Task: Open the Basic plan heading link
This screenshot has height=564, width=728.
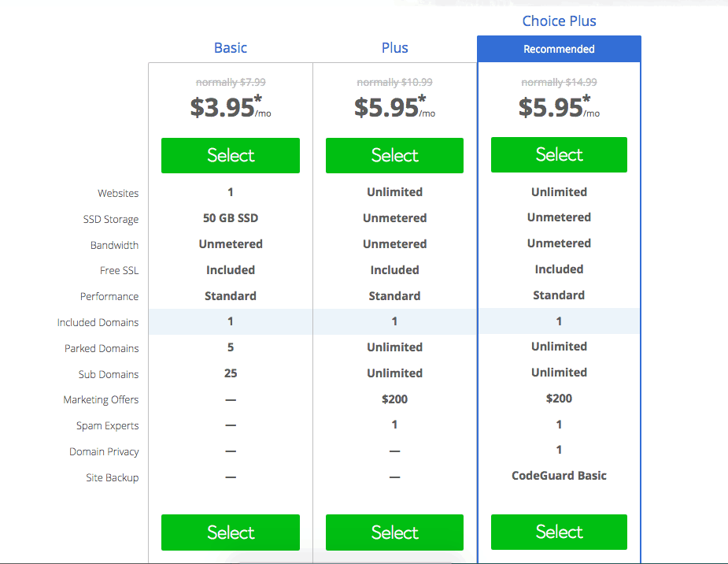Action: [231, 48]
